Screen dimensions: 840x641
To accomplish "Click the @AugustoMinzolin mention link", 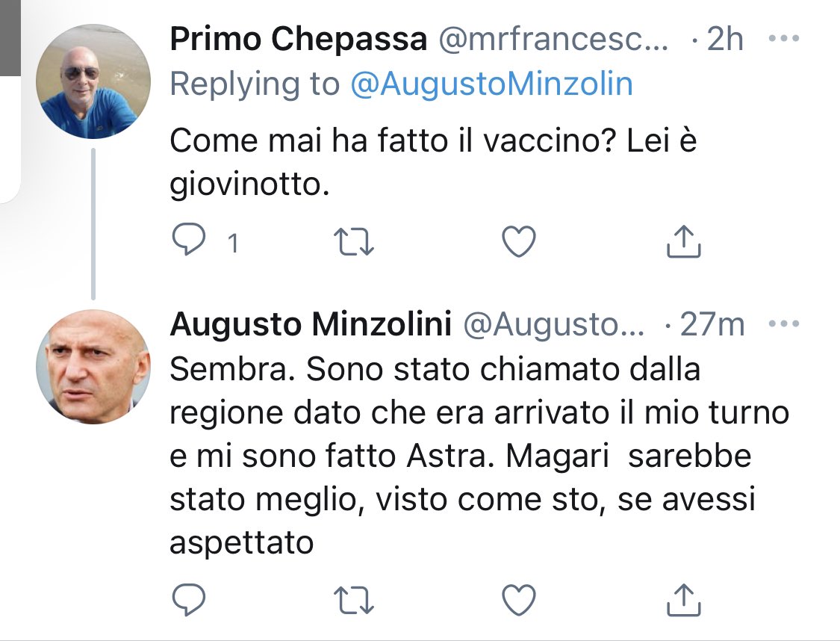I will (x=491, y=84).
